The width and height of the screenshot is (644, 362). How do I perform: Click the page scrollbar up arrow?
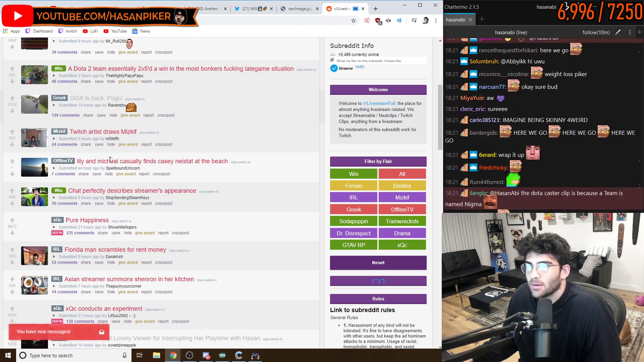pyautogui.click(x=440, y=40)
